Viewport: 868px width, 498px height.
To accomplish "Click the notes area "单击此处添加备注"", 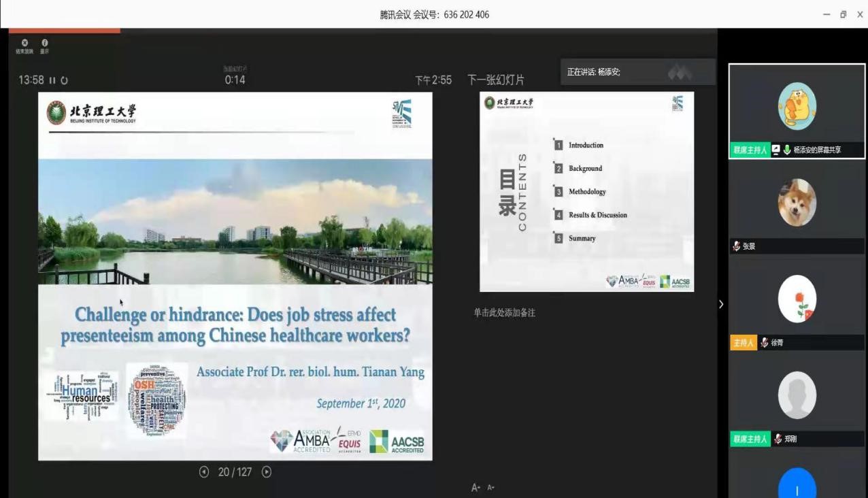I will click(504, 313).
